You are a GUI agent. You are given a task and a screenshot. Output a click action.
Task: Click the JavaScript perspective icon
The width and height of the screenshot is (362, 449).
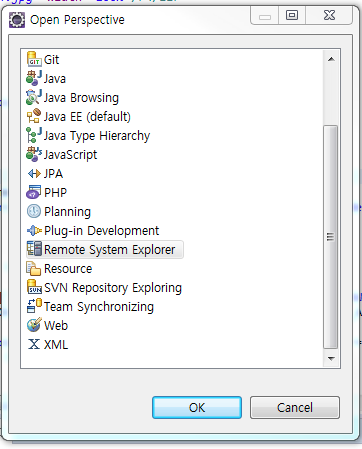click(34, 154)
